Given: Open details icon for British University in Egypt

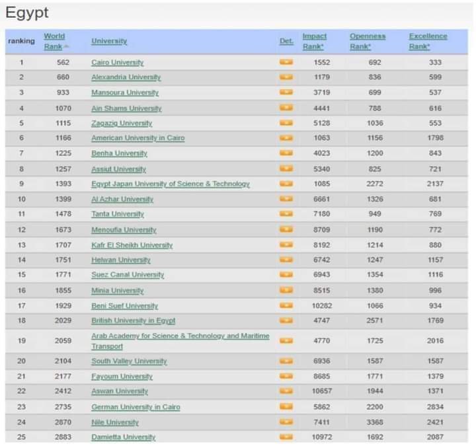Looking at the screenshot, I should 286,320.
